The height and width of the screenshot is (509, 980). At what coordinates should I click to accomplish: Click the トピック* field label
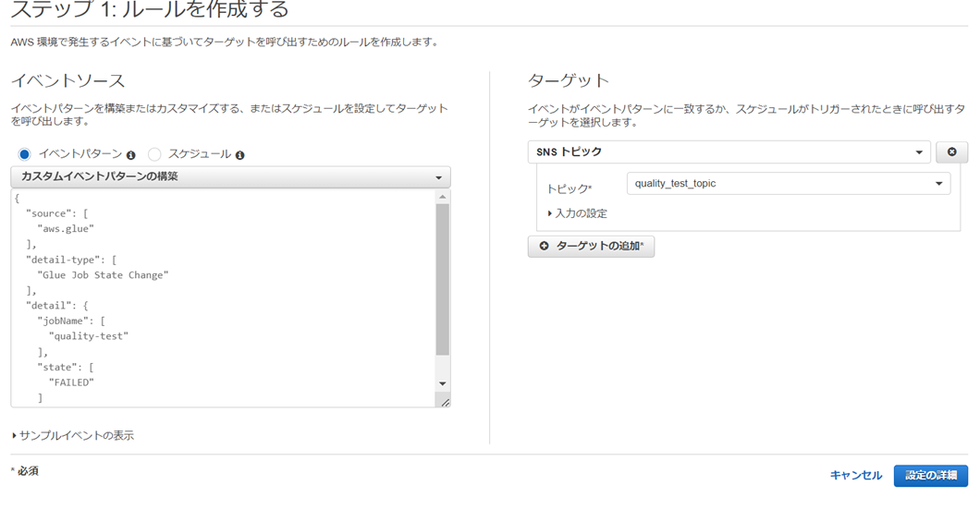(569, 188)
